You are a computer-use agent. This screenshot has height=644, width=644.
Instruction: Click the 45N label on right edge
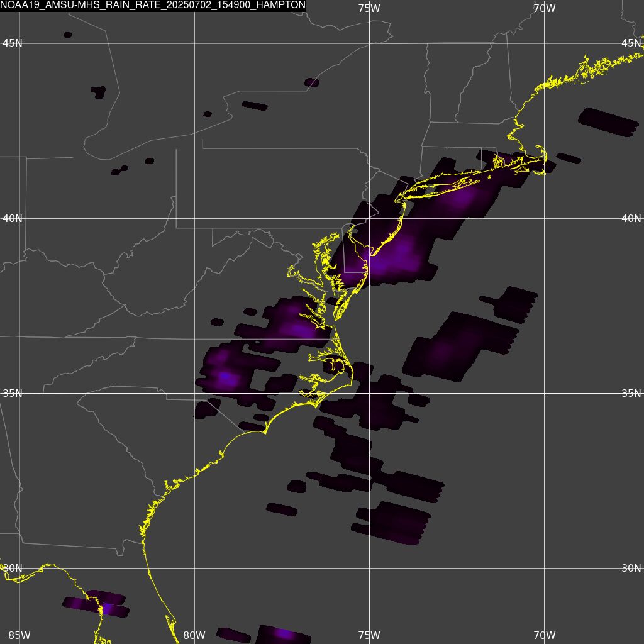(x=631, y=43)
